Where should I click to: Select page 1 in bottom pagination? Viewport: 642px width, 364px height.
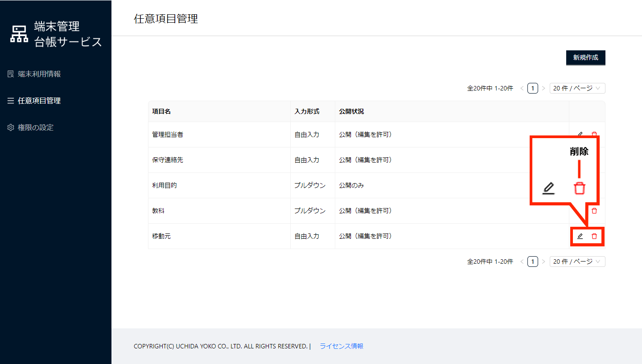[533, 262]
